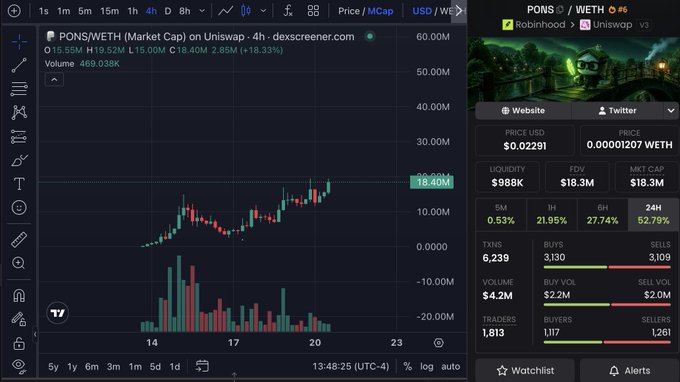Screen dimensions: 680x382
Task: Open the token Twitter link
Action: pos(618,111)
